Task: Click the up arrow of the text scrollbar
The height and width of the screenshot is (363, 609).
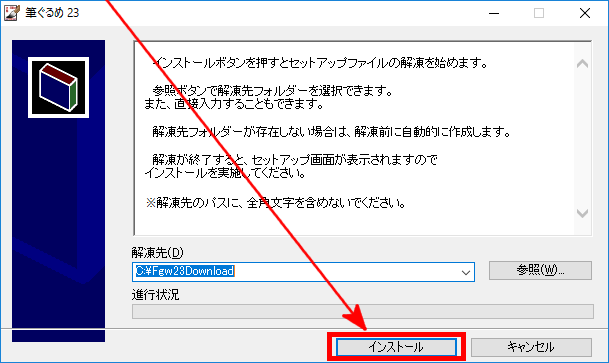Action: (x=582, y=63)
